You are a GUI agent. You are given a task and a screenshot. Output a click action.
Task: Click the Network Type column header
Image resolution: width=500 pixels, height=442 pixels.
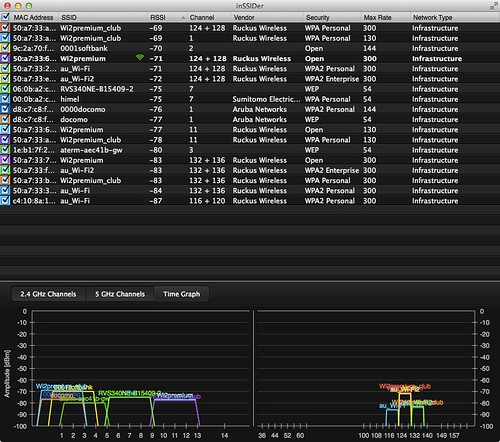tap(432, 17)
